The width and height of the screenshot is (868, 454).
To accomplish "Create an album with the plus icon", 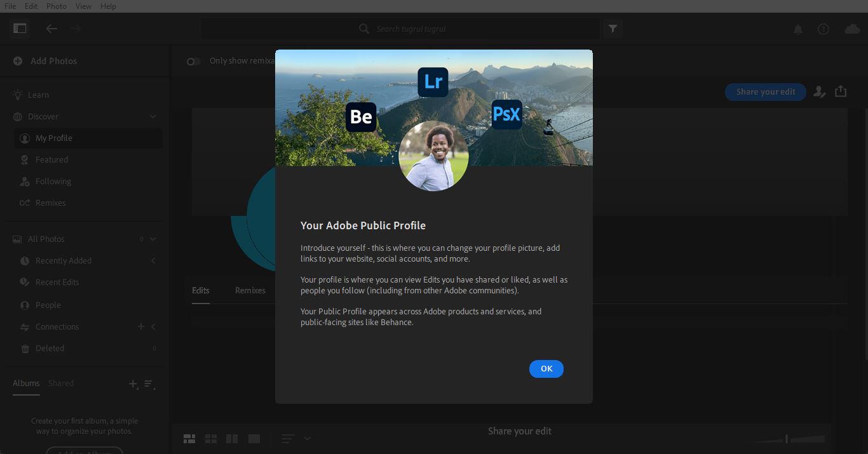I will (133, 384).
